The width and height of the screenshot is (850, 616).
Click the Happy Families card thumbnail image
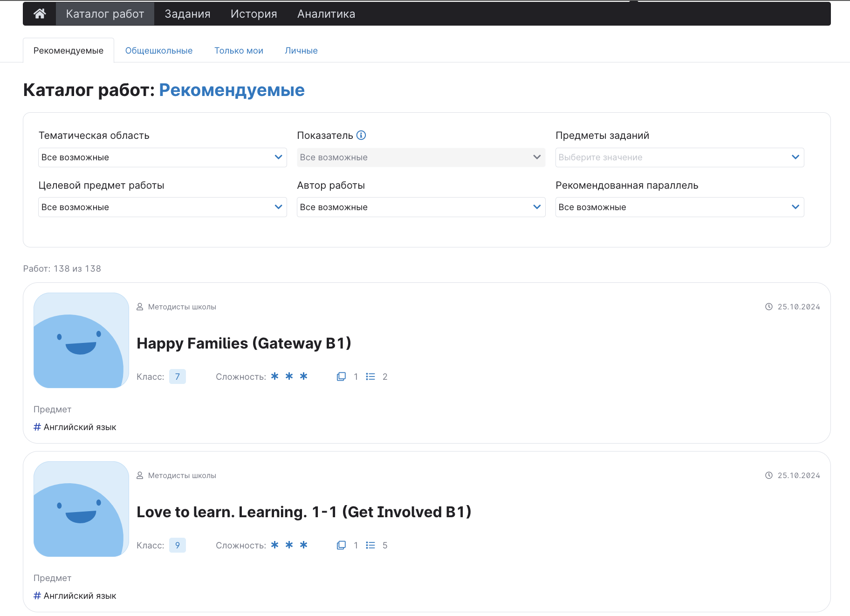[81, 340]
